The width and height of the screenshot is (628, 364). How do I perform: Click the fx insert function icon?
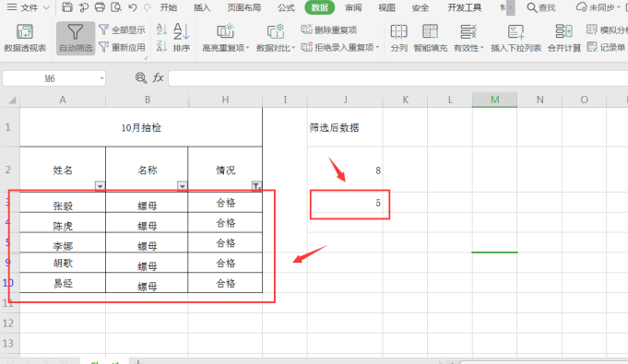pyautogui.click(x=159, y=77)
